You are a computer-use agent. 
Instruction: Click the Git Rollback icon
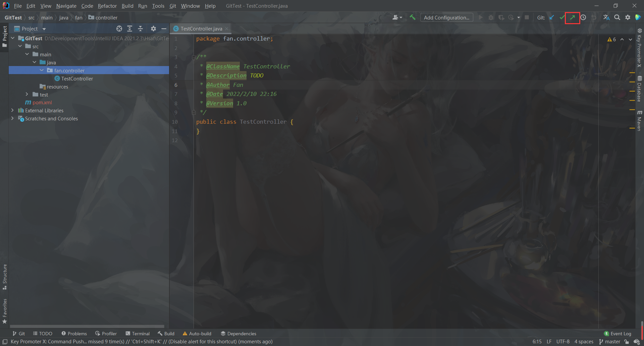pyautogui.click(x=594, y=17)
